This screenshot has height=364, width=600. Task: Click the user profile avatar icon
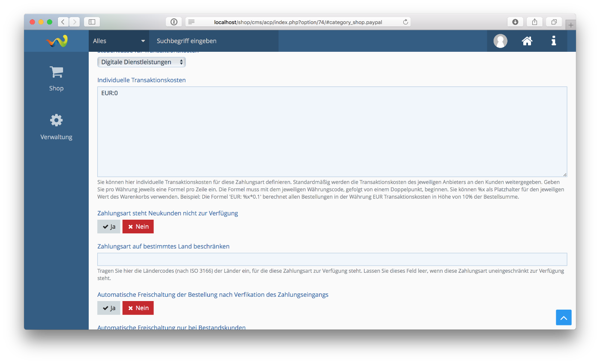point(500,41)
